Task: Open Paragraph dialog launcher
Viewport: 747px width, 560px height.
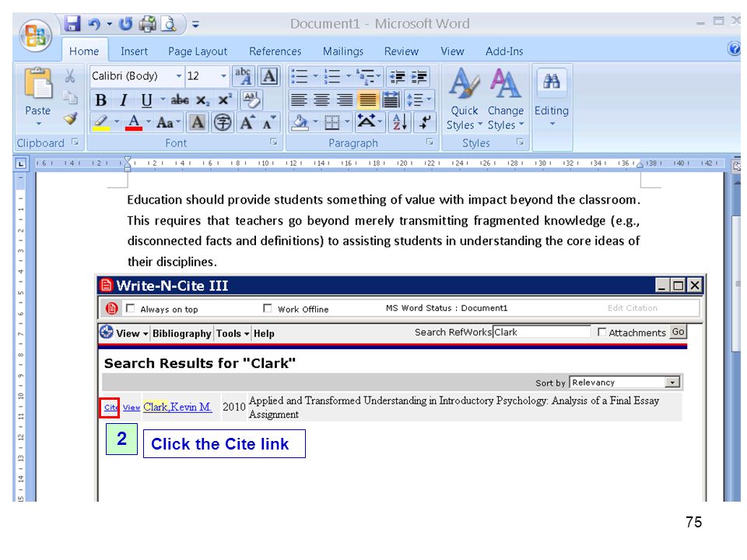Action: point(430,142)
